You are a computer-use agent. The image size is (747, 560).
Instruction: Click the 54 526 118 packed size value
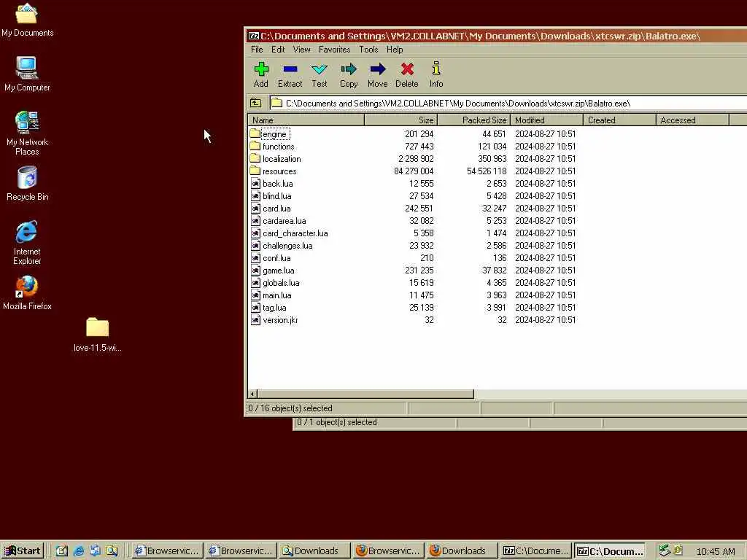pyautogui.click(x=487, y=171)
